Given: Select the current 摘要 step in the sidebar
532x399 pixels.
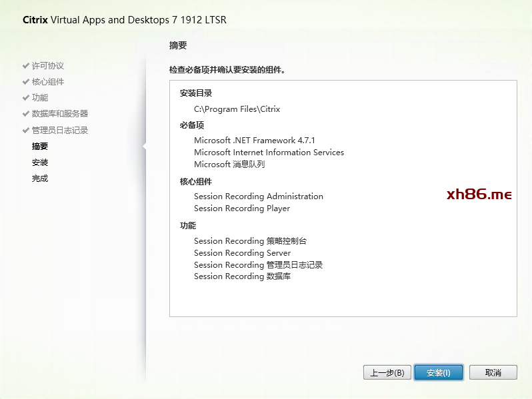Looking at the screenshot, I should [x=40, y=147].
